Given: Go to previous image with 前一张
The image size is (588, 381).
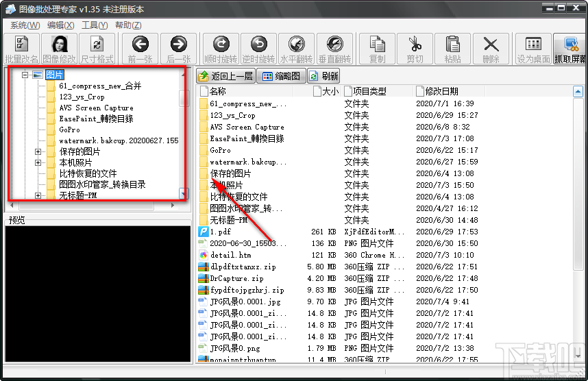Looking at the screenshot, I should [140, 49].
